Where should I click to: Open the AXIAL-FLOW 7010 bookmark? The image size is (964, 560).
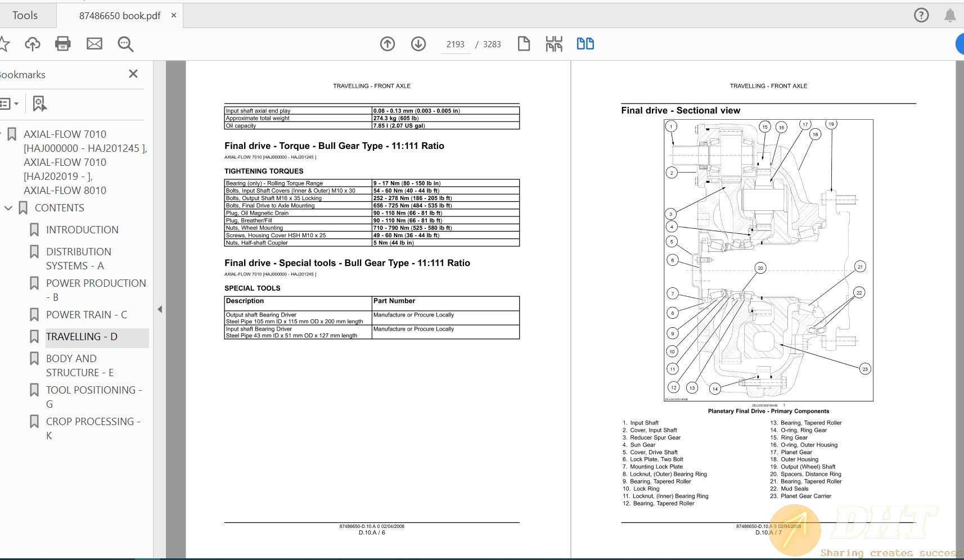[85, 162]
